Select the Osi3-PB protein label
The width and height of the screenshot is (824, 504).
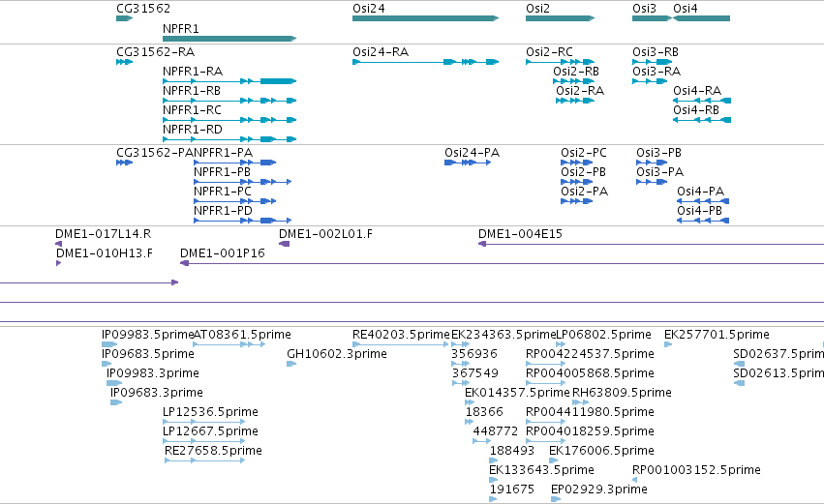coord(659,153)
